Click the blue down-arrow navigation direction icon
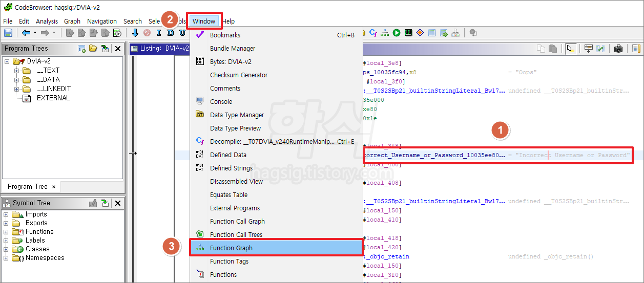 coord(135,33)
